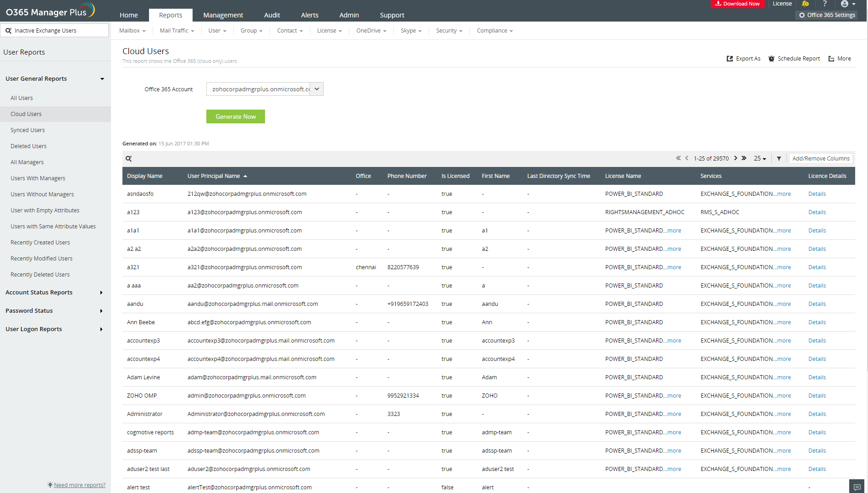Open Details for asndaosfo row
The height and width of the screenshot is (493, 868).
[x=817, y=194]
